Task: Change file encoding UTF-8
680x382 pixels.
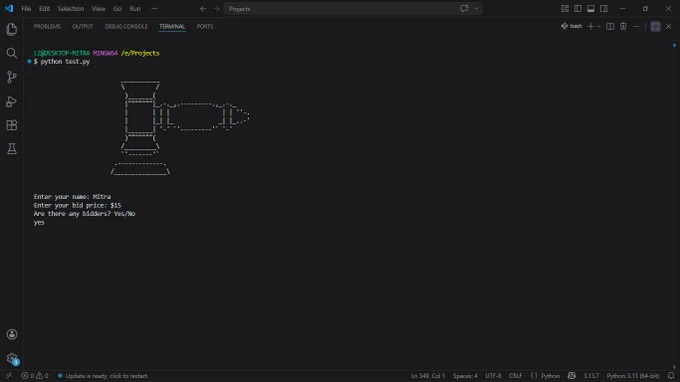Action: pyautogui.click(x=493, y=376)
